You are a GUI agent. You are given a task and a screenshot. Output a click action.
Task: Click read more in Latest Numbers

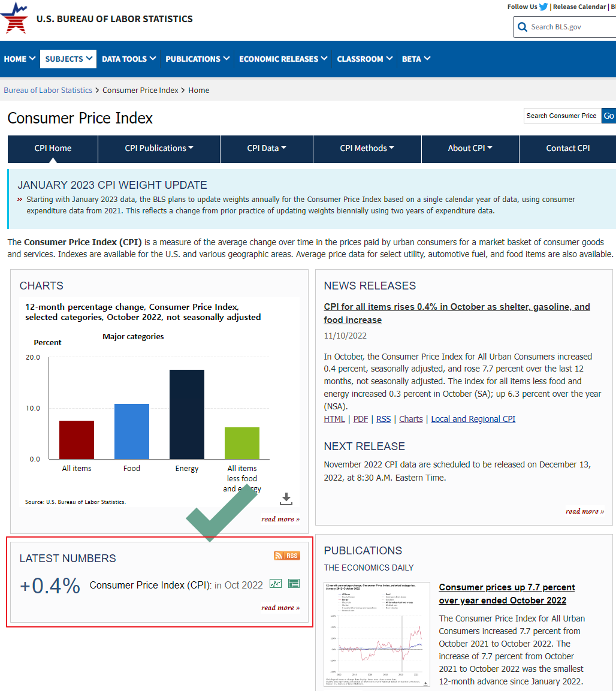pos(280,608)
